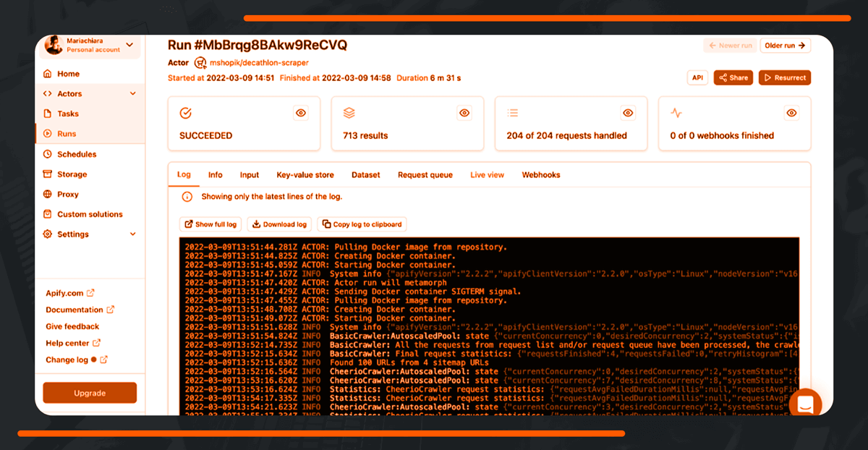The height and width of the screenshot is (450, 868).
Task: Click Copy log to clipboard button
Action: click(362, 224)
